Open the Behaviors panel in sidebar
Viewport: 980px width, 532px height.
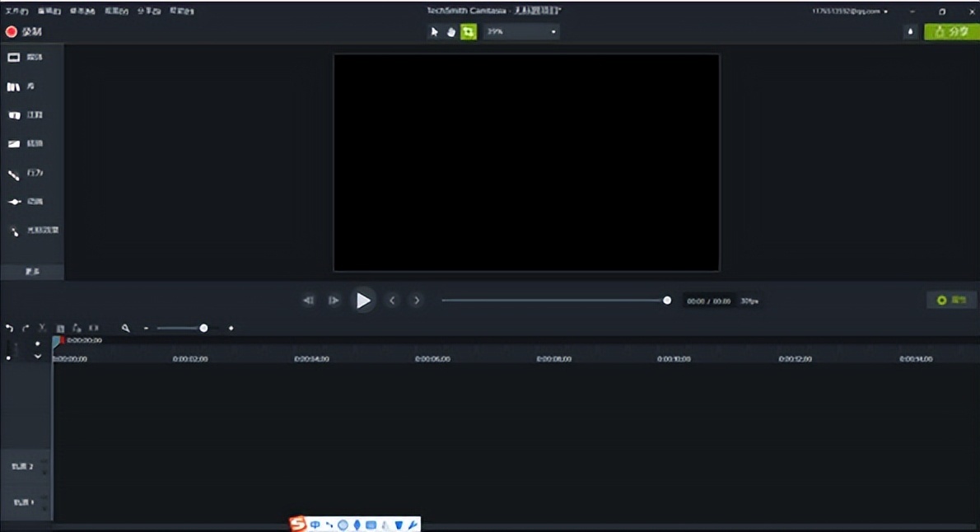pos(14,174)
